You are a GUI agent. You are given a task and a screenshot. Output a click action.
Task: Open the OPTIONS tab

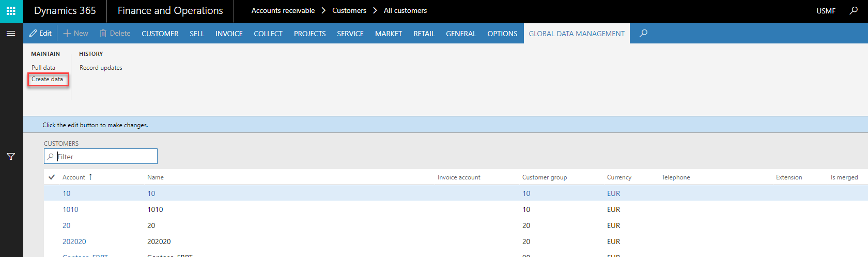502,34
